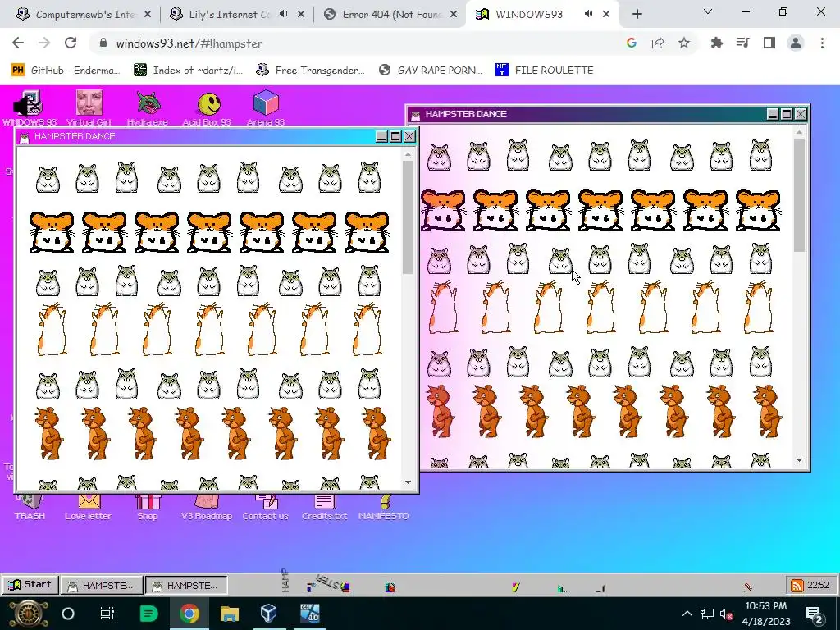Open Cortana circle on taskbar
Screen dimensions: 840x630
point(68,614)
